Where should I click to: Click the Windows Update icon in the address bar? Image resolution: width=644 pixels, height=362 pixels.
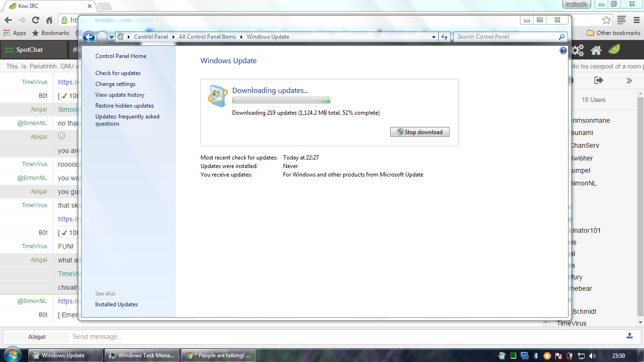point(120,36)
